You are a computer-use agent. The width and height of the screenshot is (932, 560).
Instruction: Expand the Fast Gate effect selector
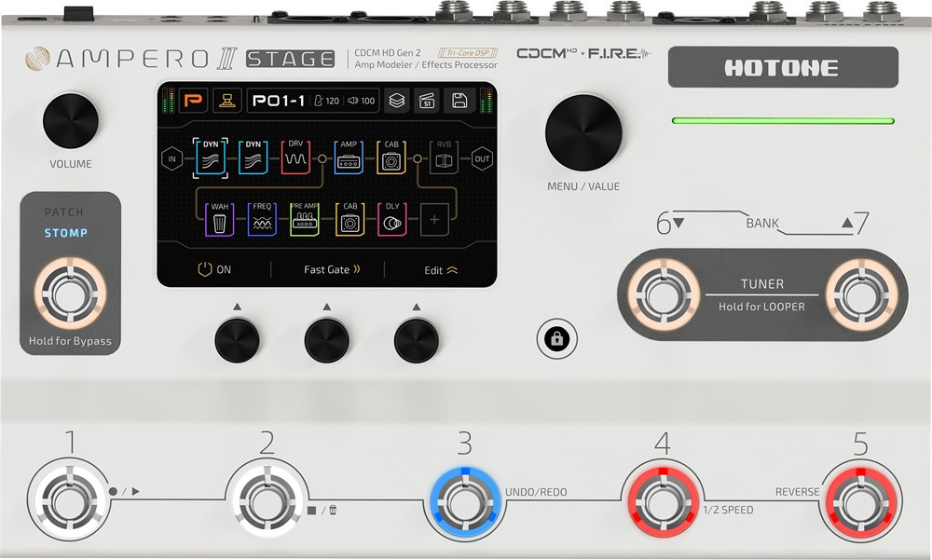click(x=331, y=269)
